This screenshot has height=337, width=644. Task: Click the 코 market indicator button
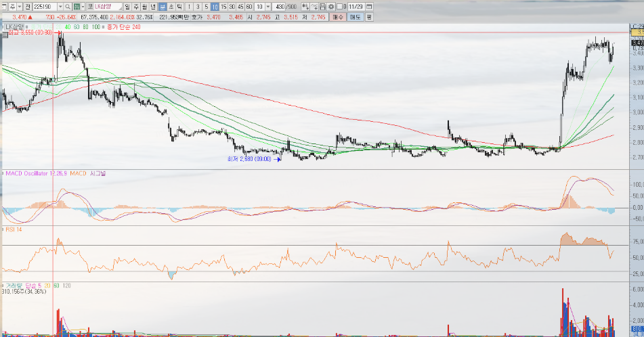point(90,7)
